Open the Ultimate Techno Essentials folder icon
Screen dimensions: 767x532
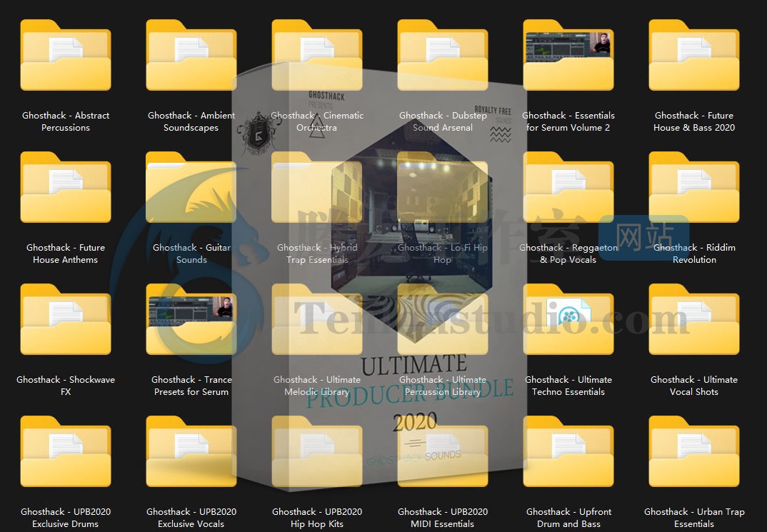(x=568, y=319)
